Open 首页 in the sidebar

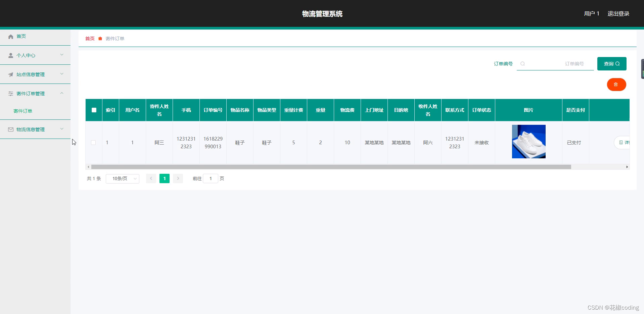[x=35, y=36]
